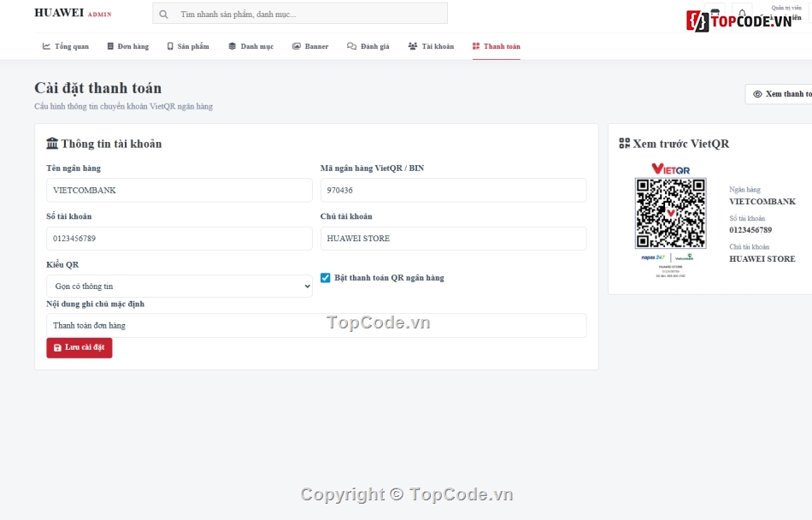Click the receipt icon beside Đơn hàng
Screen dimensions: 812x520
(110, 46)
